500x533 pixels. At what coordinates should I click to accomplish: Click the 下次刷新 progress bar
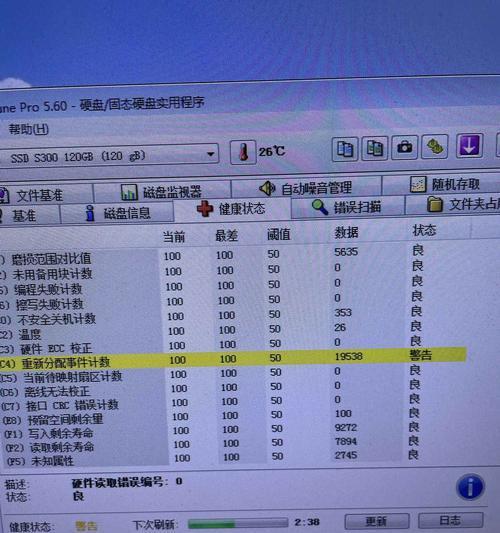[238, 523]
